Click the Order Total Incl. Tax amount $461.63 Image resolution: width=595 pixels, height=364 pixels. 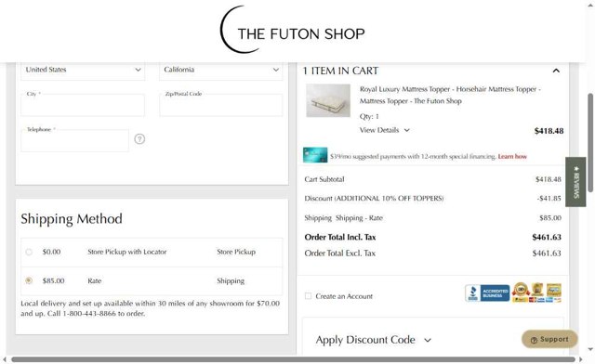tap(547, 238)
